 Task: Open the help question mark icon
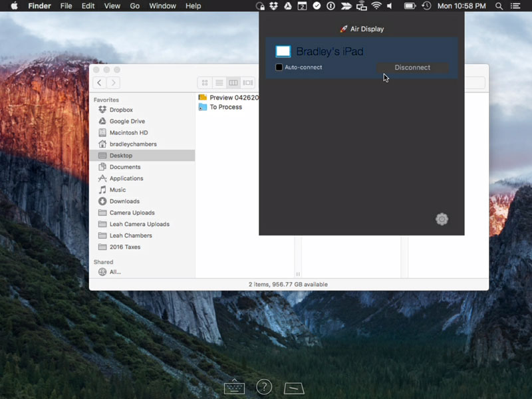pos(264,386)
